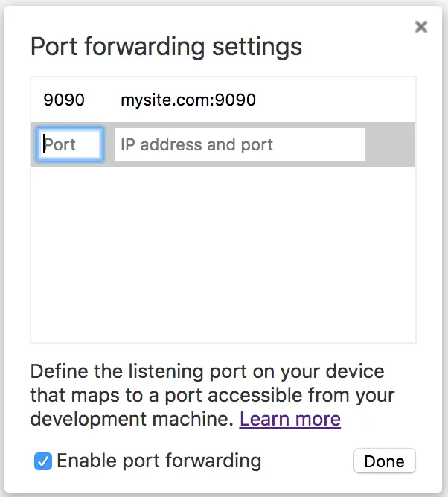
Task: Open the Learn more link
Action: click(289, 419)
